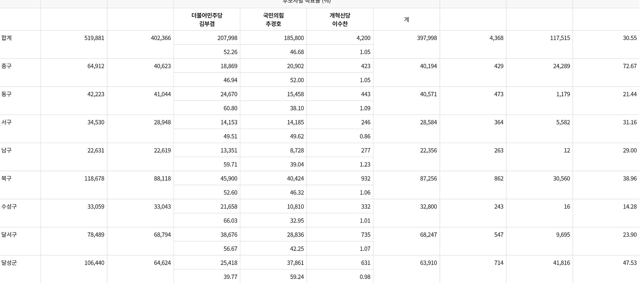Click the 동구 district row label

7,94
